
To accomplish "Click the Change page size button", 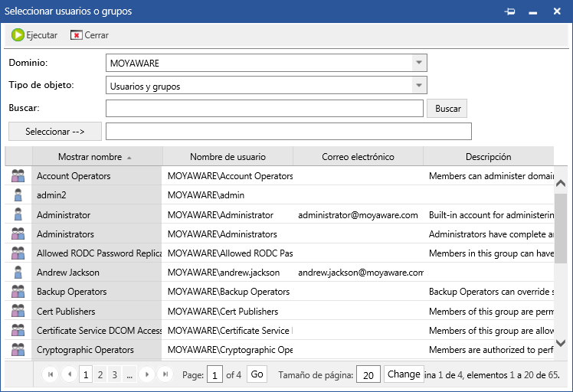I will tap(404, 374).
